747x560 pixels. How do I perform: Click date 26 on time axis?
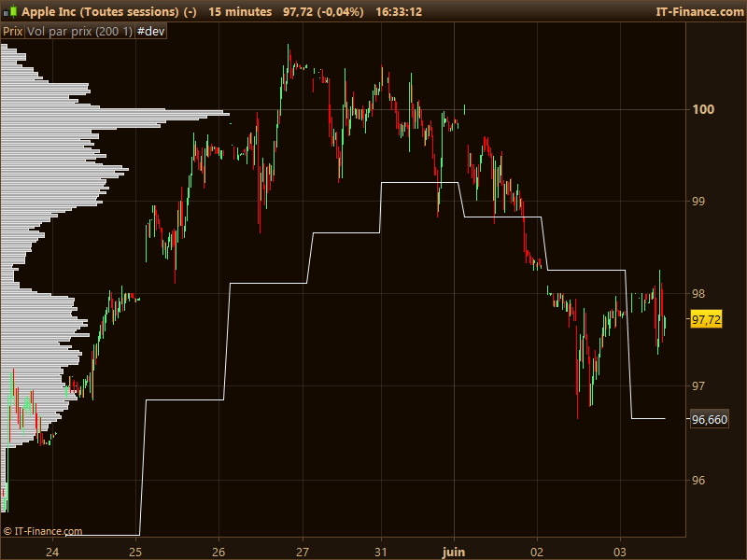click(218, 552)
